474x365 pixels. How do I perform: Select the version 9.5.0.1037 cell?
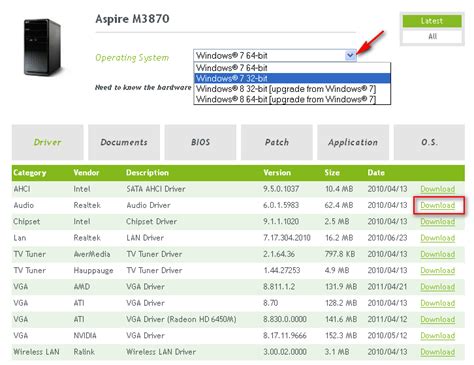pyautogui.click(x=281, y=189)
